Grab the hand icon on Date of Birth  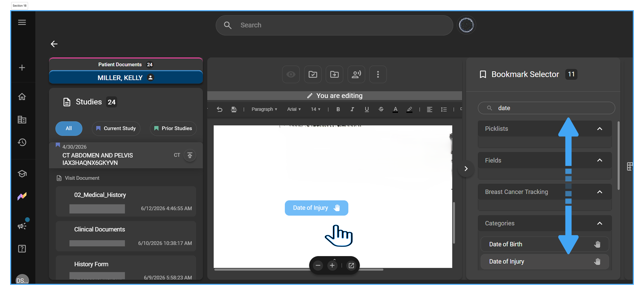point(597,244)
